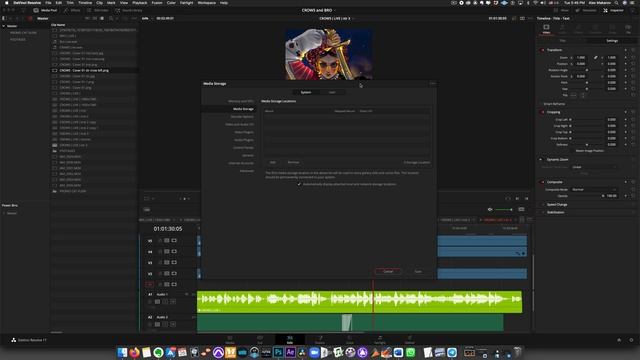The image size is (640, 360).
Task: Open the Sound Library panel
Action: pos(129,10)
